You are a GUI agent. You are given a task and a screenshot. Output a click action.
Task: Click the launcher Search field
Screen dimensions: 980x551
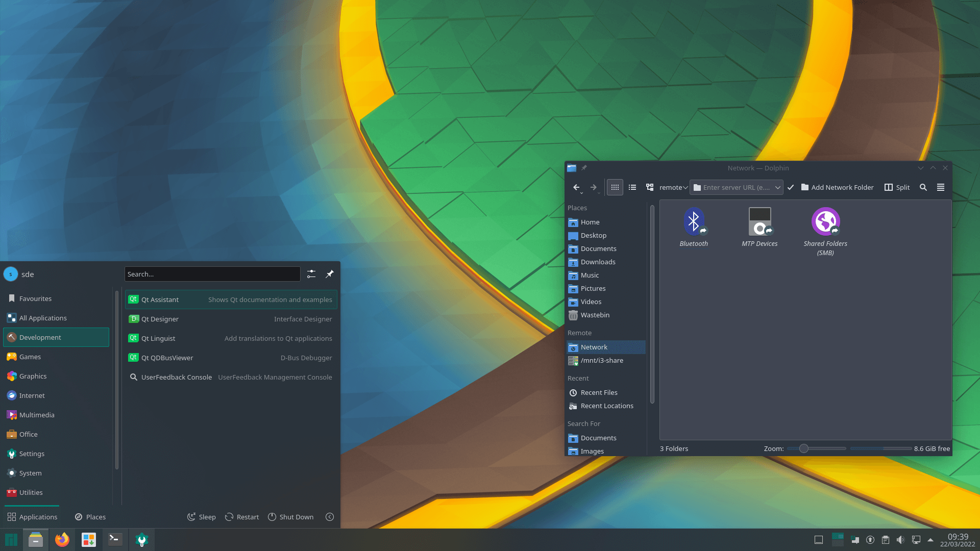pos(212,274)
